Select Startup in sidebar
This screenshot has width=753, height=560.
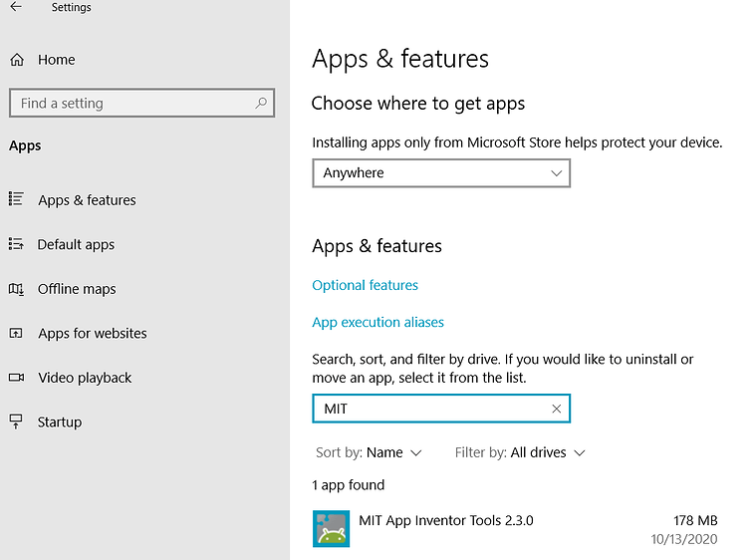tap(60, 422)
